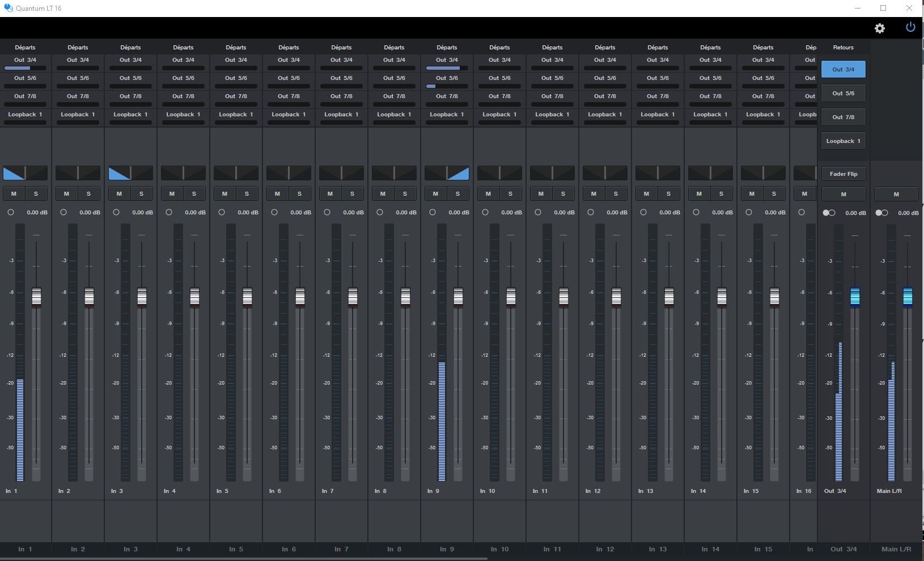Select Loopback 1 in the Retours panel
The height and width of the screenshot is (561, 924).
[x=843, y=140]
